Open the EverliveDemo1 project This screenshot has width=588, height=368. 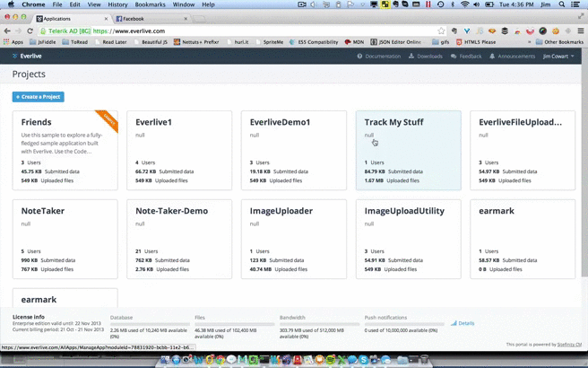point(294,150)
